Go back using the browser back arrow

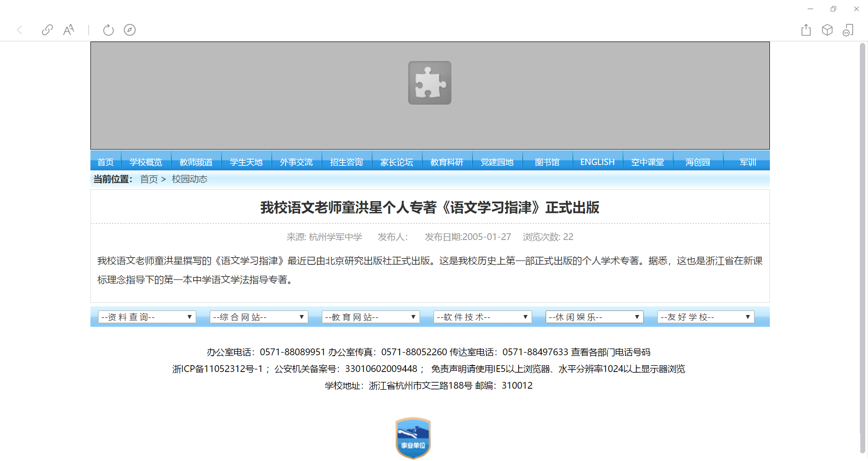click(x=19, y=30)
